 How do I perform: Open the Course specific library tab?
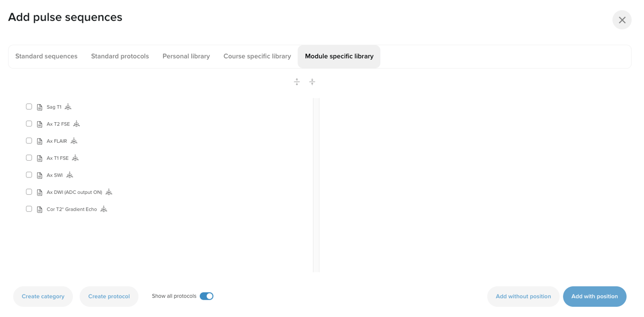(257, 56)
